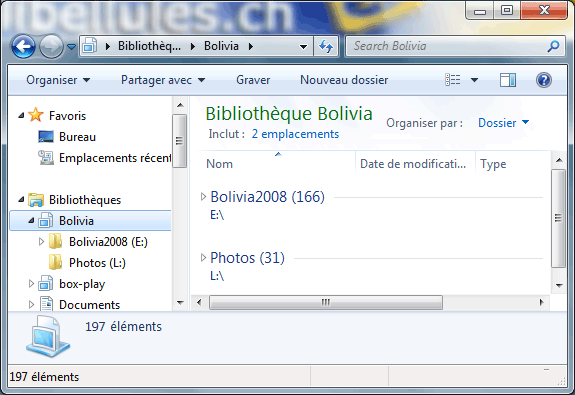Click the file list vertical scrollbar thumb

tap(558, 218)
